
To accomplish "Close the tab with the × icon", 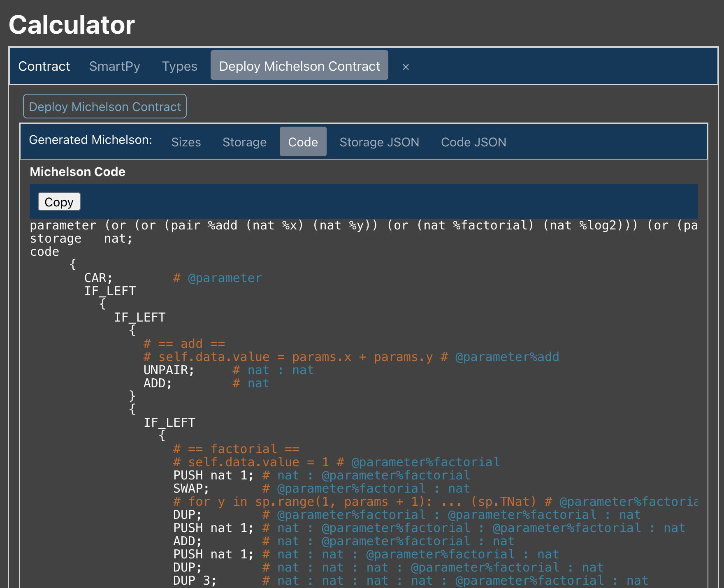I will [x=406, y=67].
